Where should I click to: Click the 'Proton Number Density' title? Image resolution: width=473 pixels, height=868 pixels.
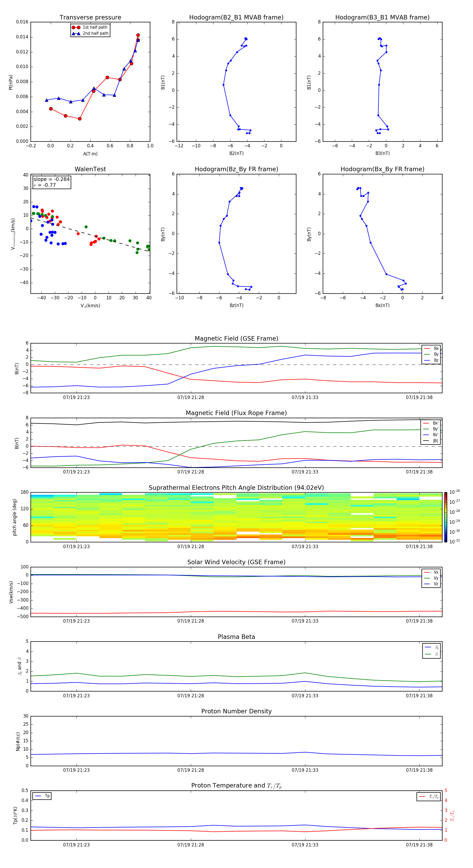tap(236, 711)
